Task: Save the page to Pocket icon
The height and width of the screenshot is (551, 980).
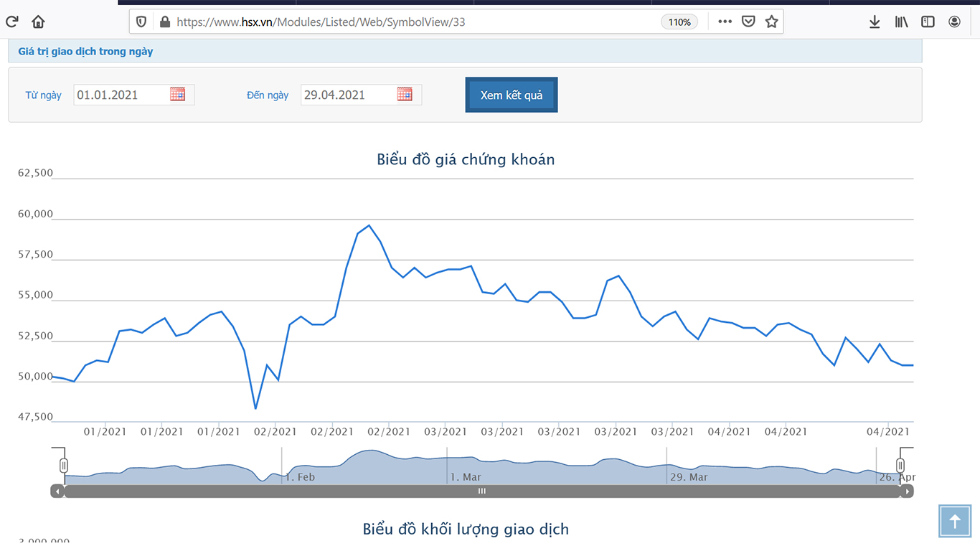Action: click(748, 22)
